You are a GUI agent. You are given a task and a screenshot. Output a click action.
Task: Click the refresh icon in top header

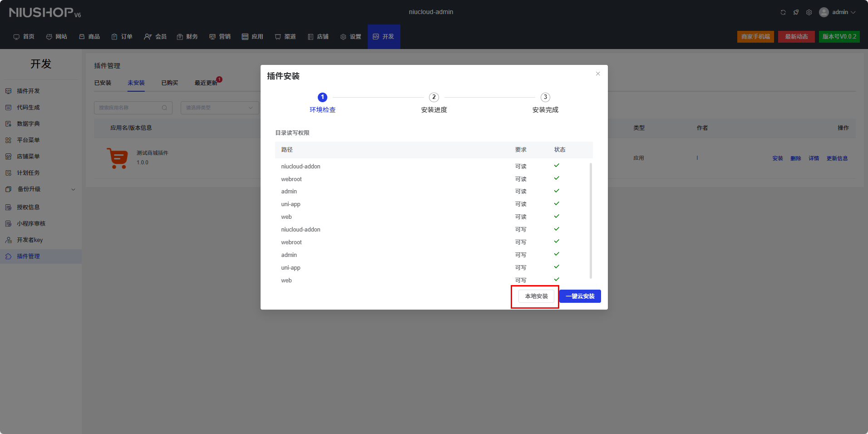(x=783, y=12)
